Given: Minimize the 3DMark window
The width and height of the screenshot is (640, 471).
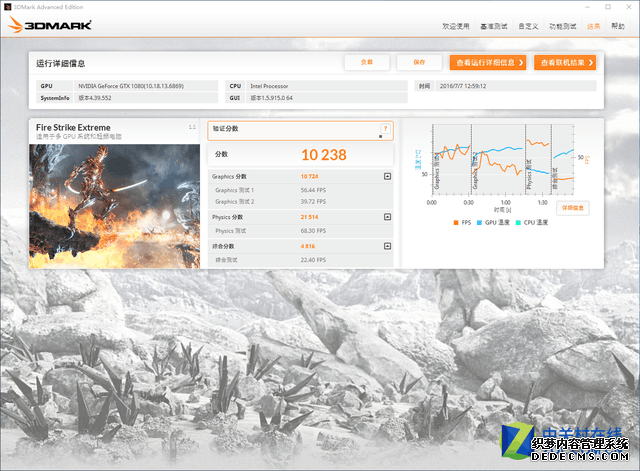Looking at the screenshot, I should 587,7.
